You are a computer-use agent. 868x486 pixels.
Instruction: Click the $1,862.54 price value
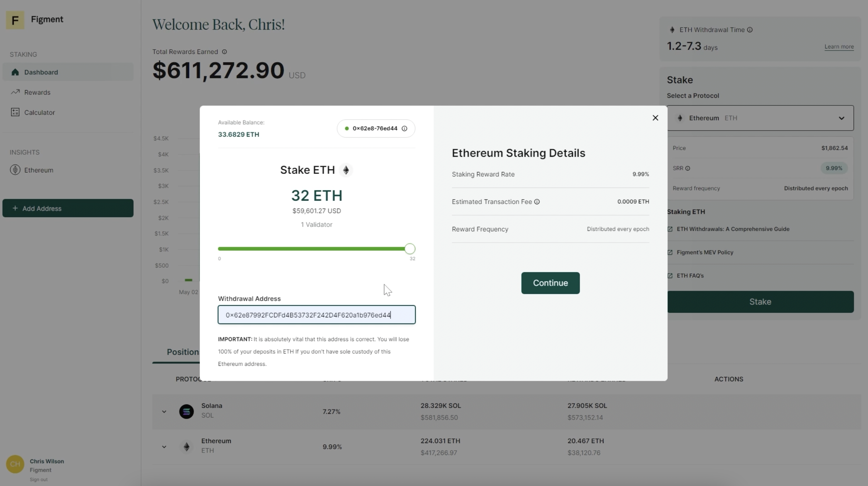pyautogui.click(x=834, y=148)
